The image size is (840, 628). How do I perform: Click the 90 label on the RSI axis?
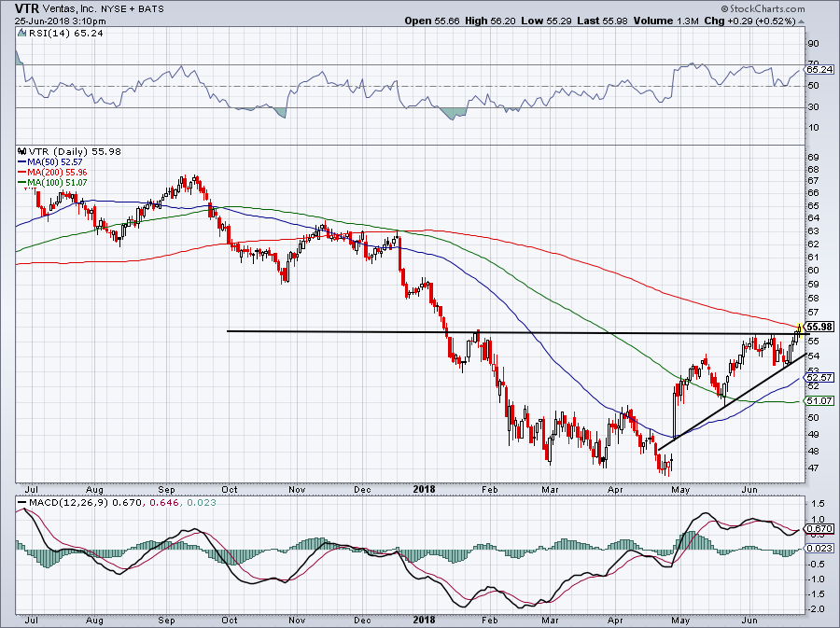pyautogui.click(x=813, y=44)
